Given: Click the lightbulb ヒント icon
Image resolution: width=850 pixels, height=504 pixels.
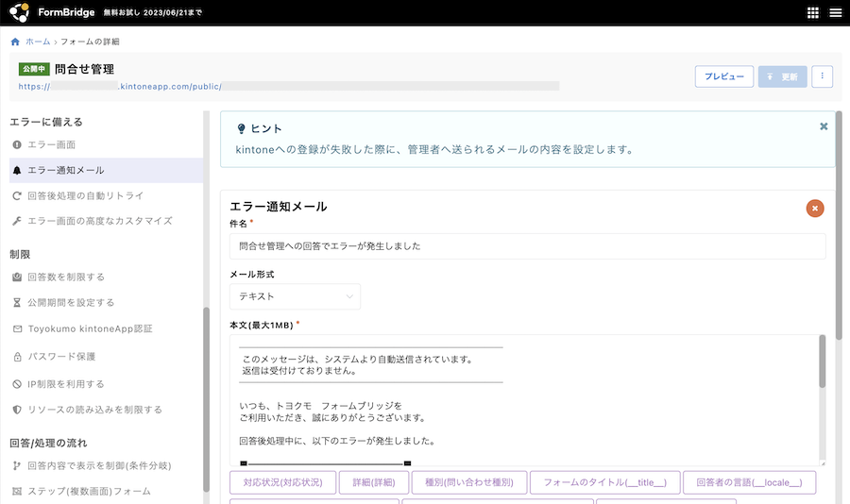Looking at the screenshot, I should click(x=241, y=128).
